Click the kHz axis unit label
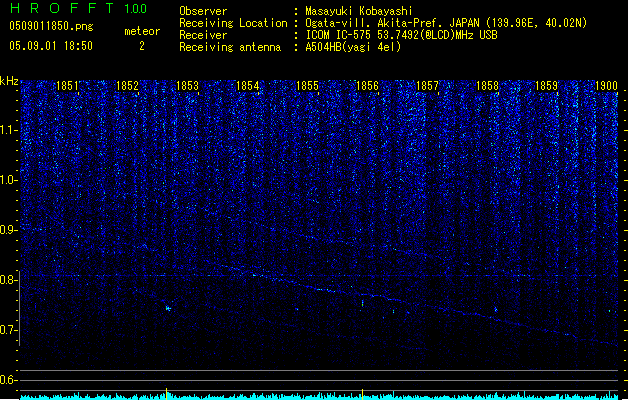The width and height of the screenshot is (629, 400). (9, 81)
